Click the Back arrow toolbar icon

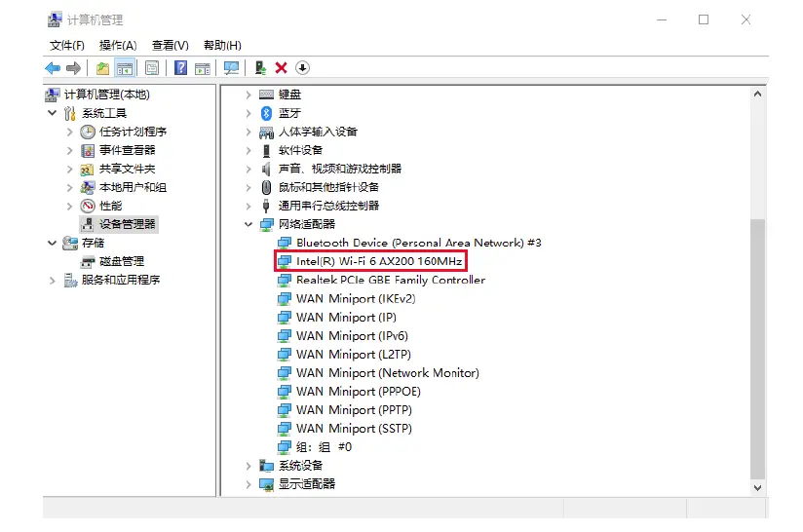(53, 67)
